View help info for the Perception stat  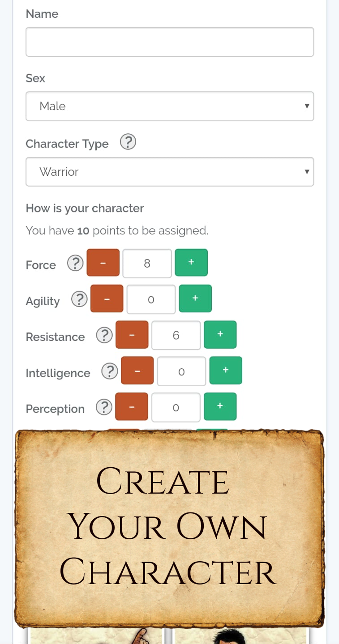pos(104,407)
